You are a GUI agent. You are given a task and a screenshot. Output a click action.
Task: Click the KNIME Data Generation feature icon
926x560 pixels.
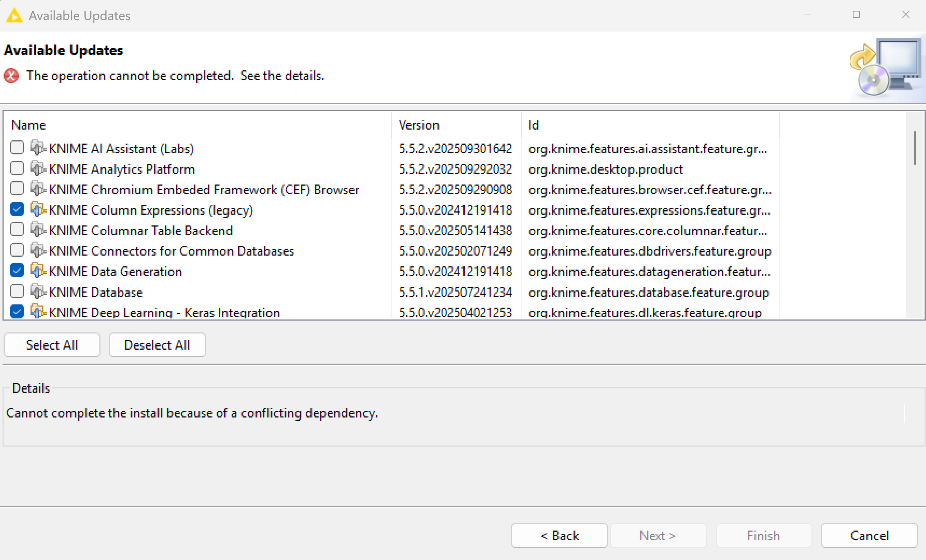pos(38,271)
